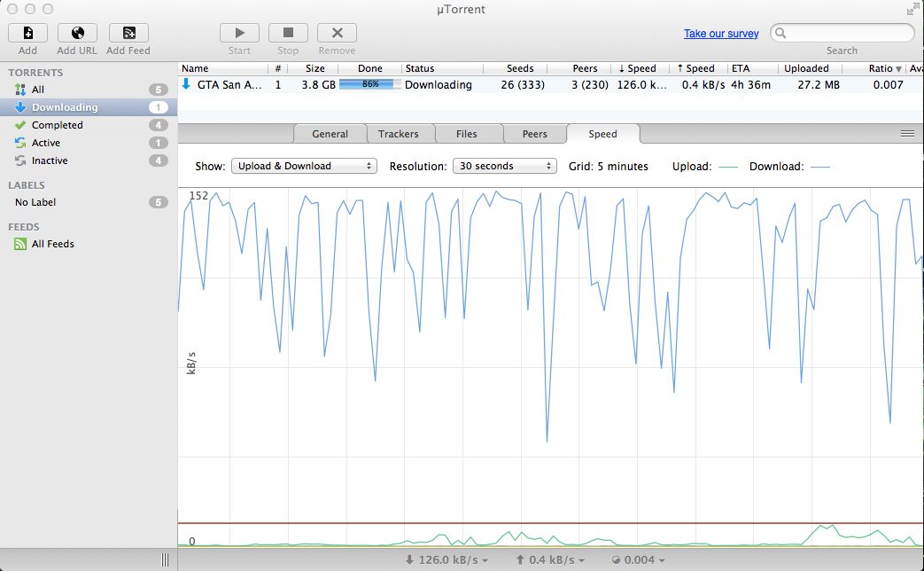The height and width of the screenshot is (571, 924).
Task: Click the Downloading status cell
Action: pyautogui.click(x=439, y=85)
